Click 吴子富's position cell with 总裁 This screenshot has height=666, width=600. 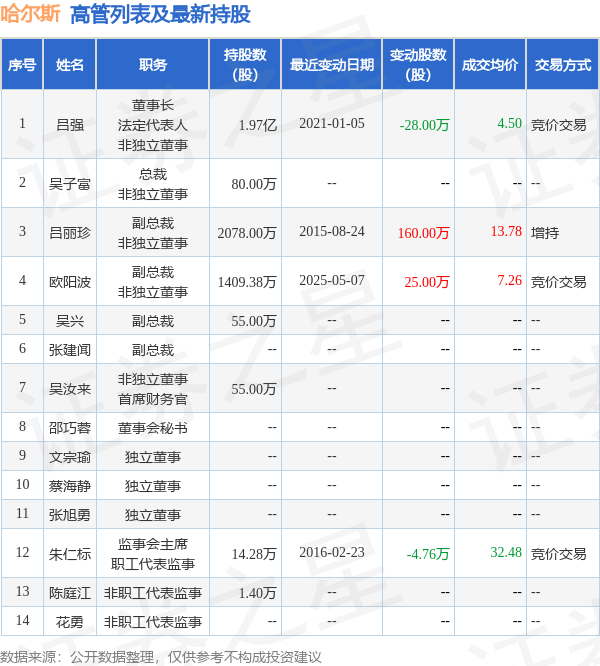[152, 184]
